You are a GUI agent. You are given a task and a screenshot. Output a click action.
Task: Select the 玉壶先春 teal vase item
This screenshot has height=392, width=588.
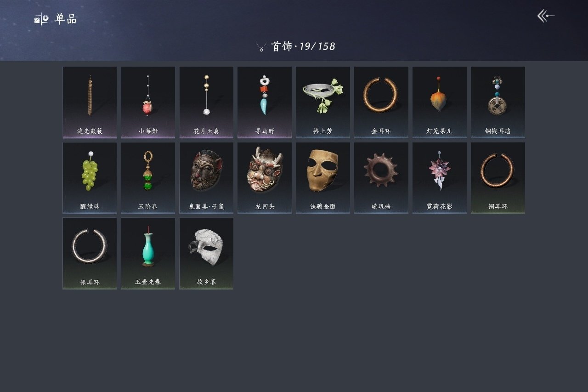(x=148, y=253)
